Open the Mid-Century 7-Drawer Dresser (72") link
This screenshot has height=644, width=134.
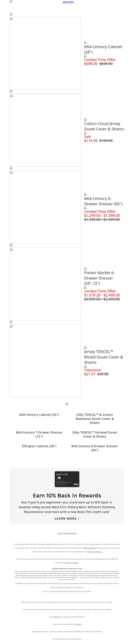(39, 434)
